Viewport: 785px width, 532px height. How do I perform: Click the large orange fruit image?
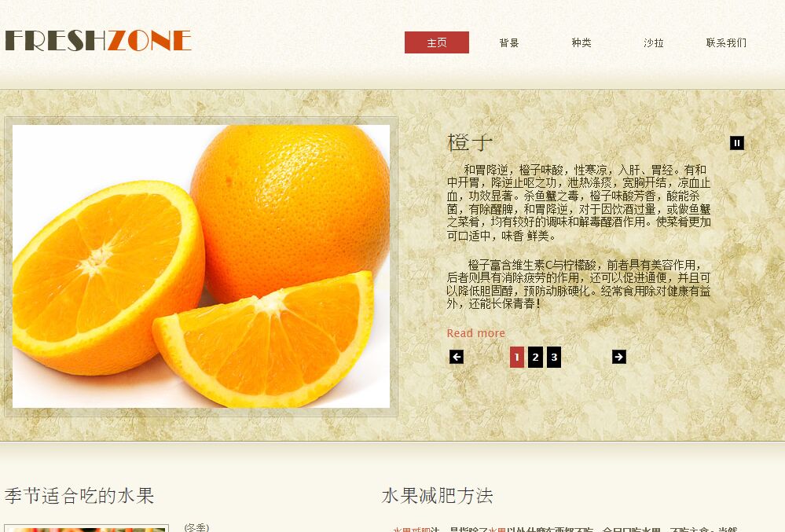200,266
